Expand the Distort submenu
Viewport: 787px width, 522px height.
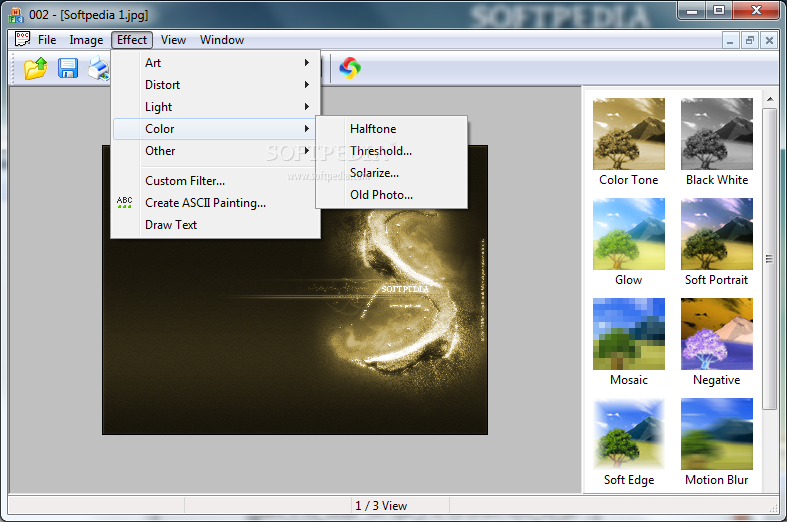216,85
